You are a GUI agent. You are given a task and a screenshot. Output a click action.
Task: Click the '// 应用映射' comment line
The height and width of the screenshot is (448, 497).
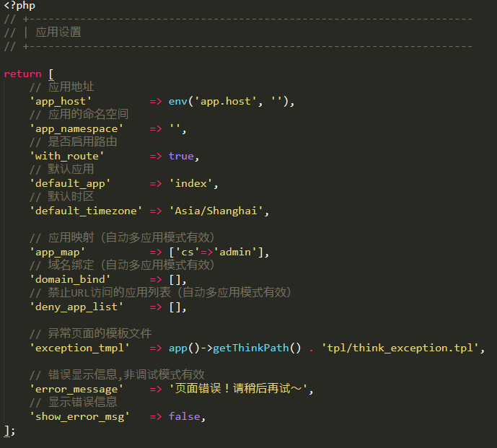122,238
